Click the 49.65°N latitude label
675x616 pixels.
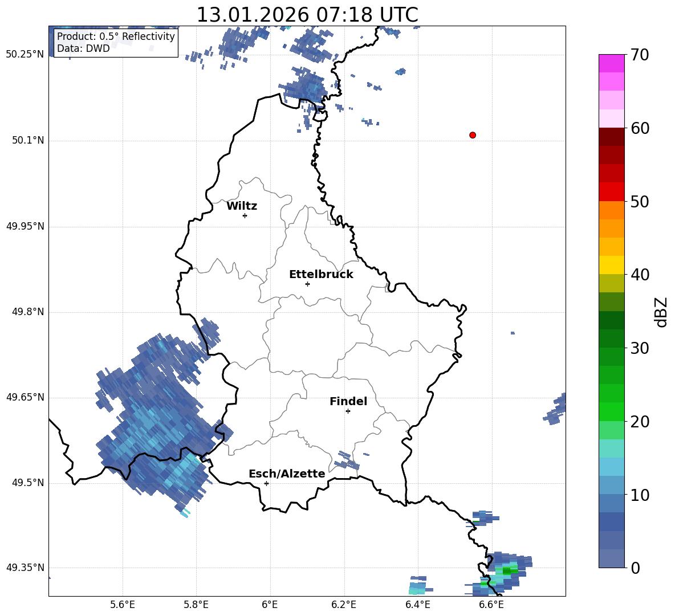click(x=25, y=397)
